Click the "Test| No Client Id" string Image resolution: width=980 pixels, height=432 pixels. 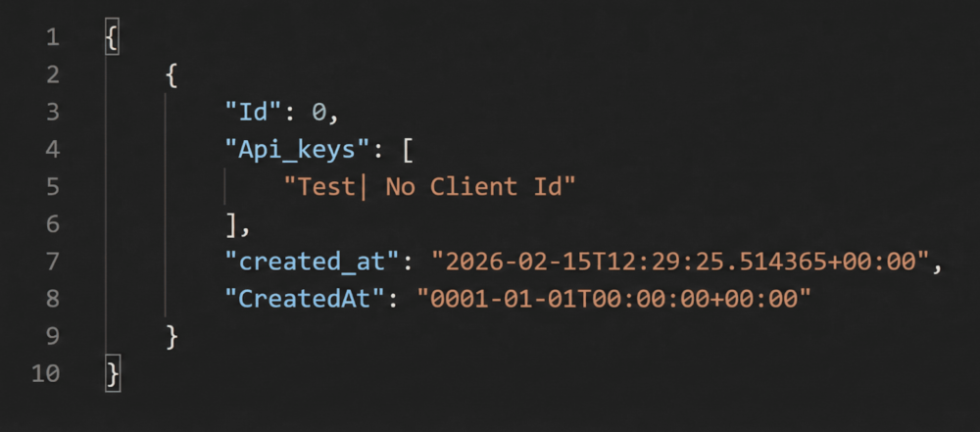click(426, 187)
